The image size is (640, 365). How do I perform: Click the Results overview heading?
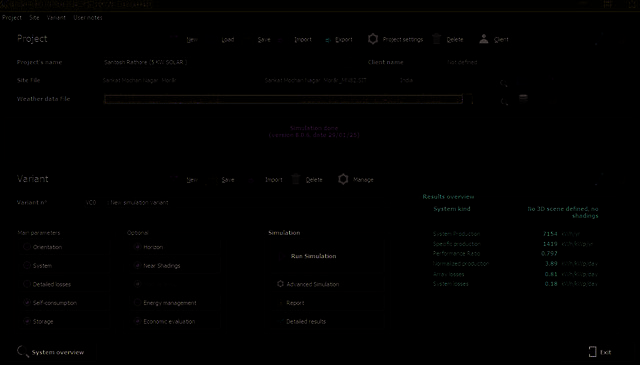point(448,197)
